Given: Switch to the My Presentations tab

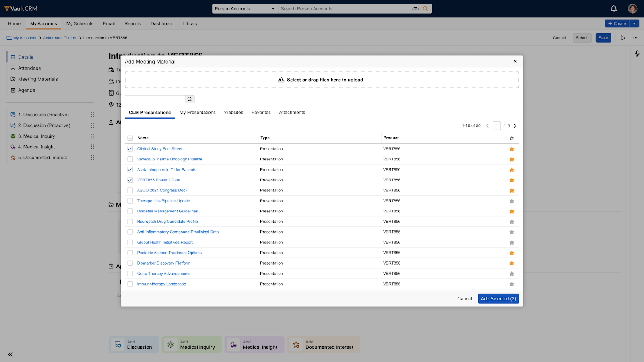Looking at the screenshot, I should (x=197, y=113).
